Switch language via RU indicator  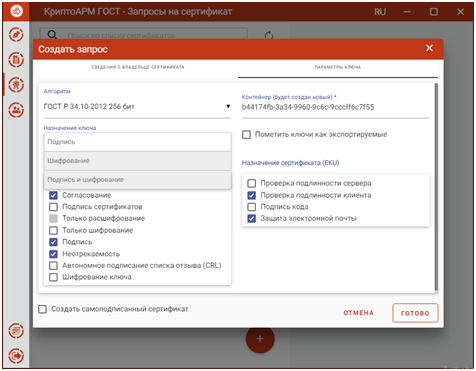(380, 12)
